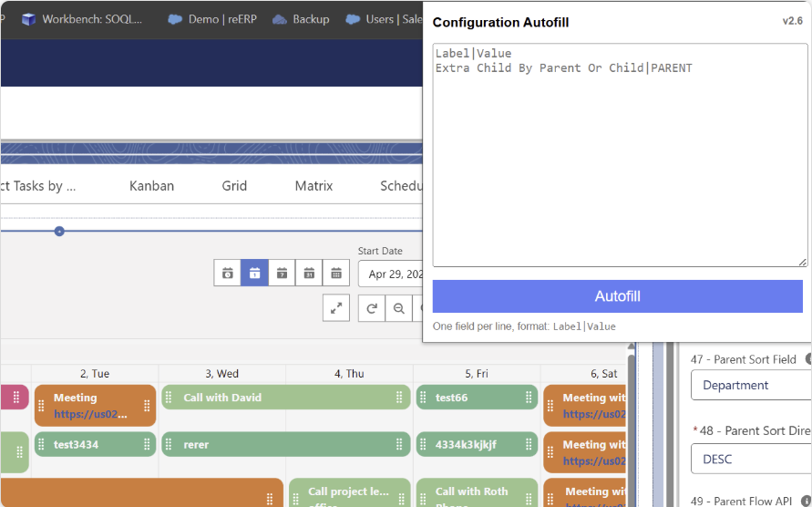The image size is (812, 507).
Task: Click the '49 - Parent Flow API' label
Action: pyautogui.click(x=741, y=501)
